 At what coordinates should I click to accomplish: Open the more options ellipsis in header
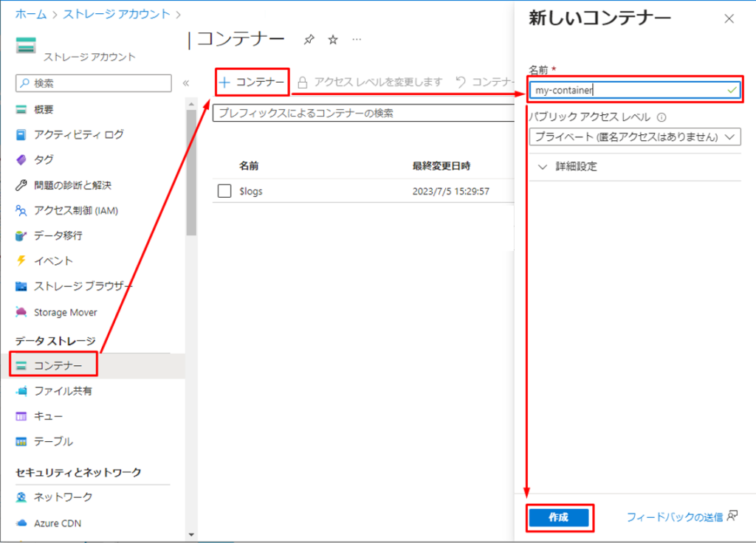(357, 40)
